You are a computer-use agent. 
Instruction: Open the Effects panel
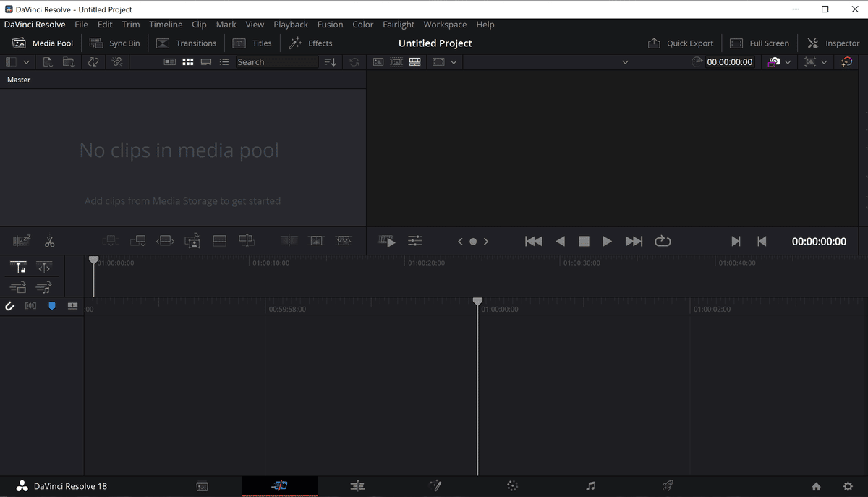point(311,43)
